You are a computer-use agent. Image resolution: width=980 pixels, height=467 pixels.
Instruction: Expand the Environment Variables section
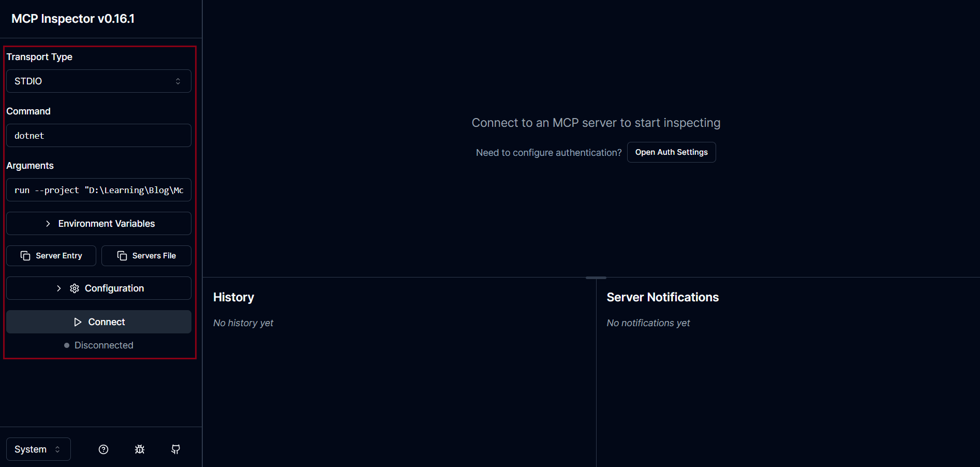click(99, 224)
